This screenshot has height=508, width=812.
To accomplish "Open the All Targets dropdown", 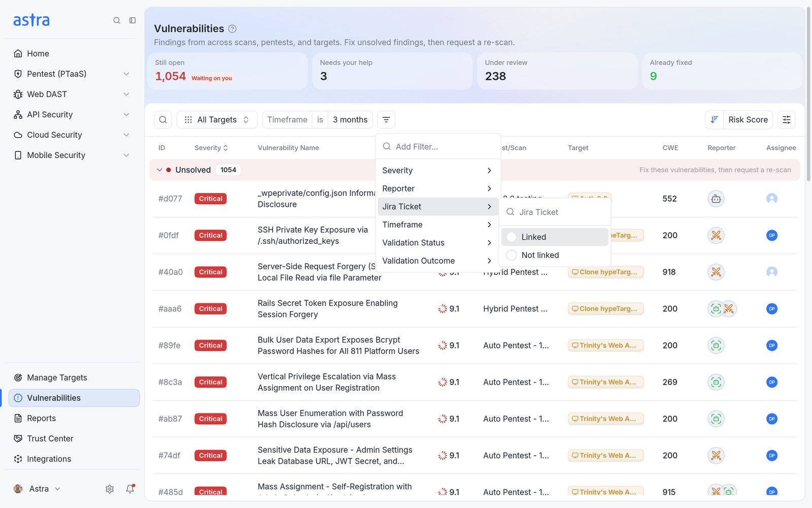I will [217, 120].
